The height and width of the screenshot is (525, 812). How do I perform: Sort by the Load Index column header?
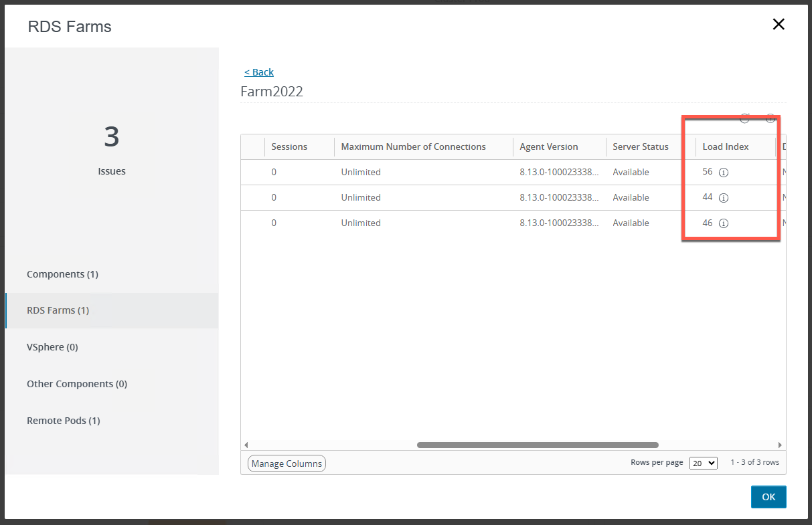click(x=726, y=146)
